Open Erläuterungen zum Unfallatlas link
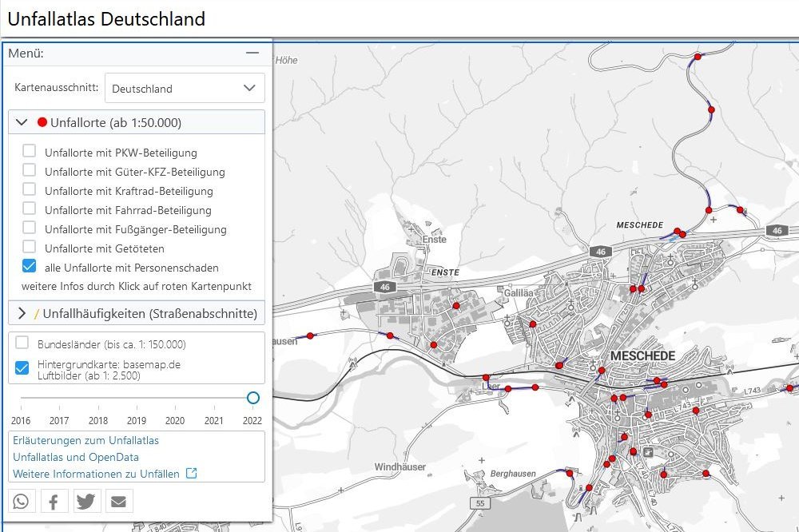Viewport: 799px width, 532px height. point(85,440)
